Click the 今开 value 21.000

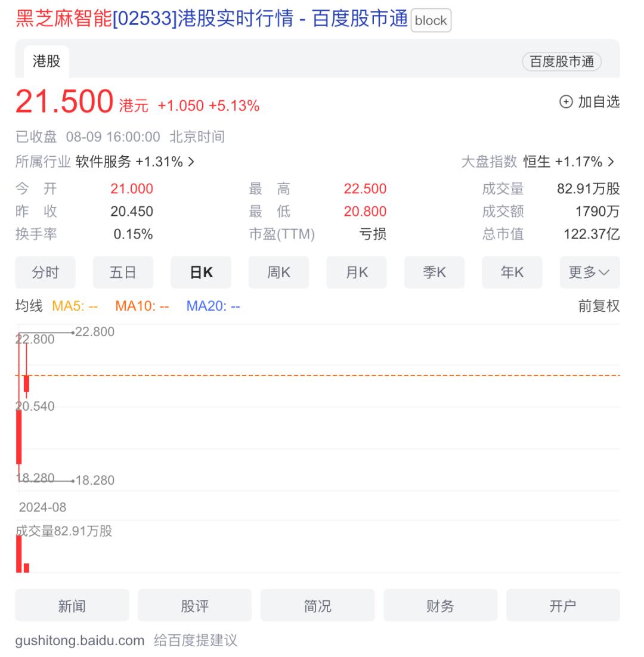click(x=132, y=188)
